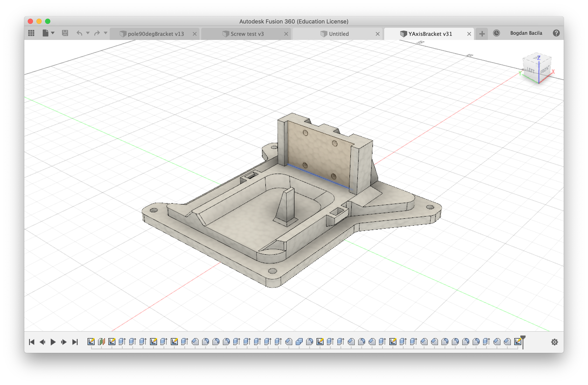Click the timeline history marker

coord(523,342)
